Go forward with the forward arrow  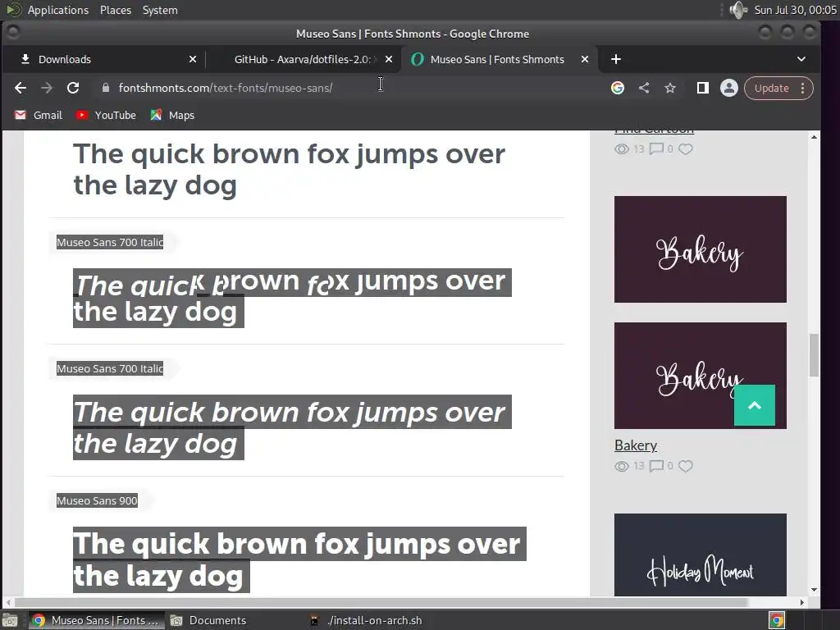47,88
